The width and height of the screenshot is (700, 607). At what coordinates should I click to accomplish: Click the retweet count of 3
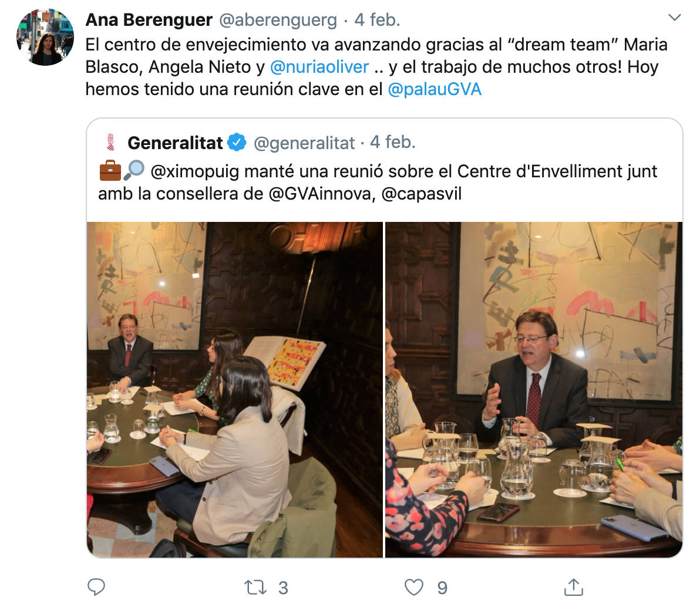(283, 588)
